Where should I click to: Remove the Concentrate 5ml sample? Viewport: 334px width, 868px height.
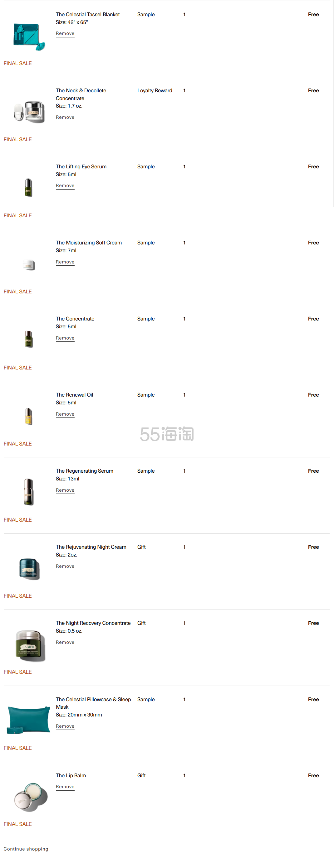coord(65,338)
